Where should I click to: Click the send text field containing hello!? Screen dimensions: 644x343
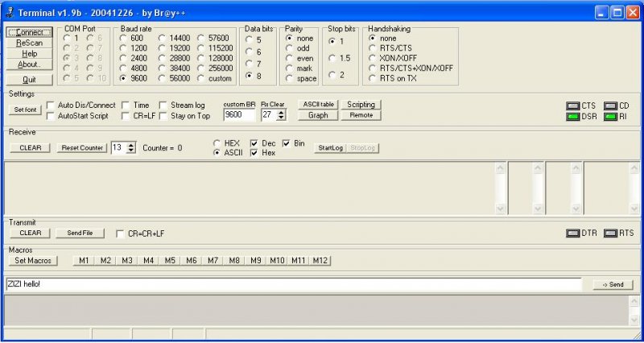[293, 284]
